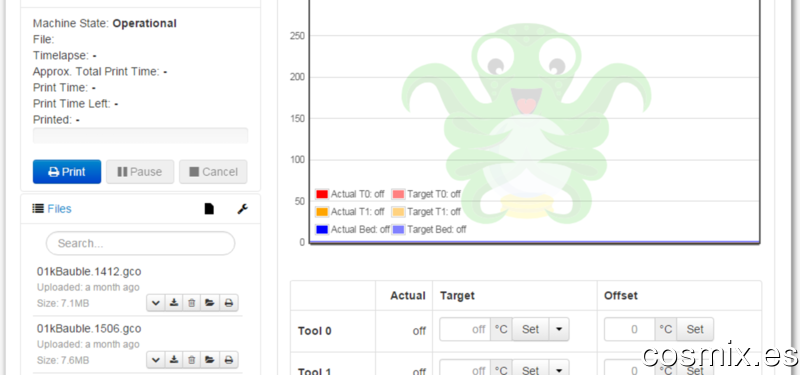Image resolution: width=800 pixels, height=375 pixels.
Task: Load and print 01kBauble.1506.gco via printer icon
Action: click(x=229, y=360)
